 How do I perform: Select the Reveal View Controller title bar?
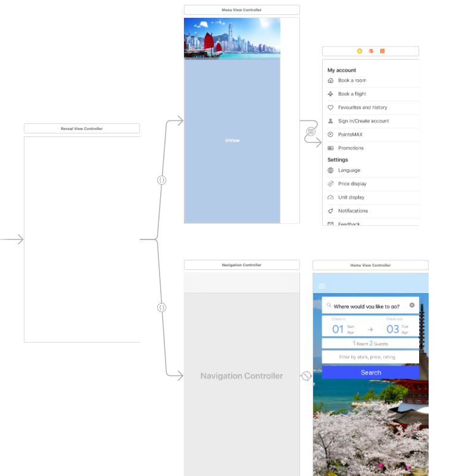pyautogui.click(x=82, y=129)
